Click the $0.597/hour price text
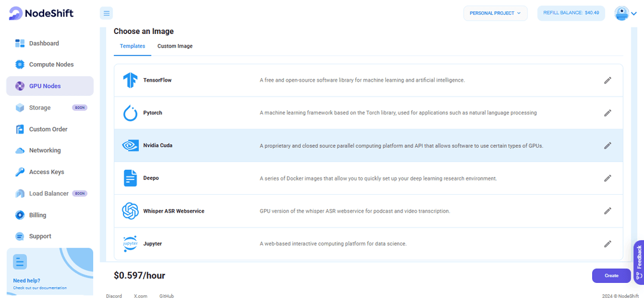The height and width of the screenshot is (302, 644). click(140, 276)
